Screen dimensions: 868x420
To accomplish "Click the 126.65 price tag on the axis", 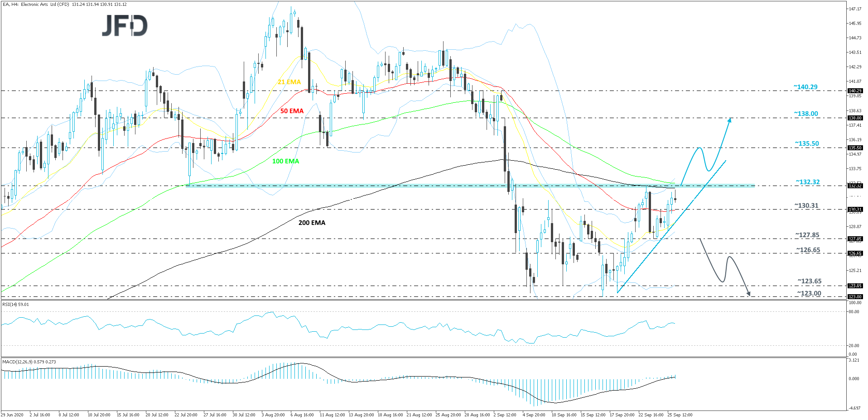I will pyautogui.click(x=855, y=253).
